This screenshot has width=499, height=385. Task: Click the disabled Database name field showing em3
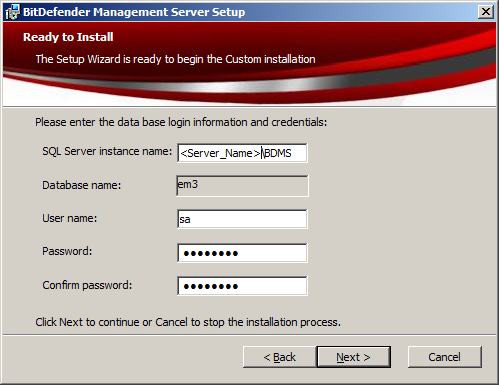tap(242, 186)
